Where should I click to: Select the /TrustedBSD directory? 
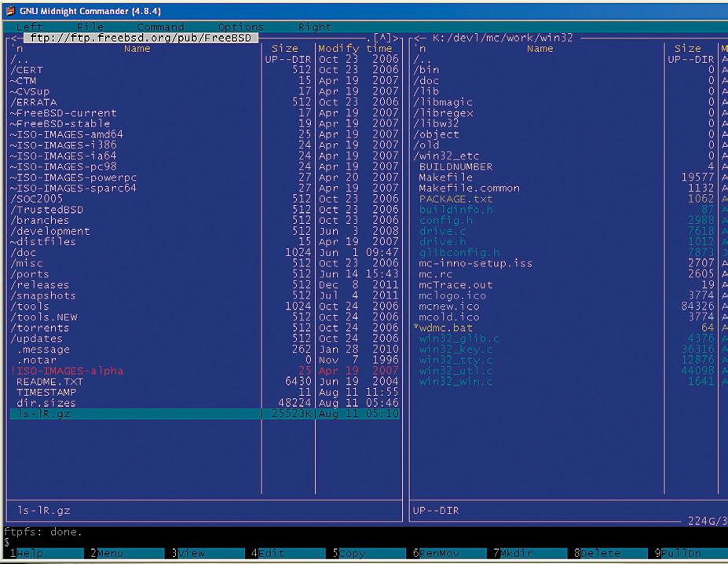pyautogui.click(x=46, y=210)
